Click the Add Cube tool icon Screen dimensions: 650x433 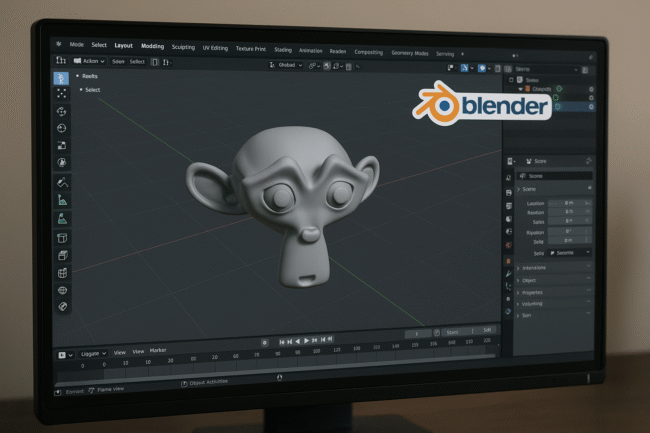[62, 238]
